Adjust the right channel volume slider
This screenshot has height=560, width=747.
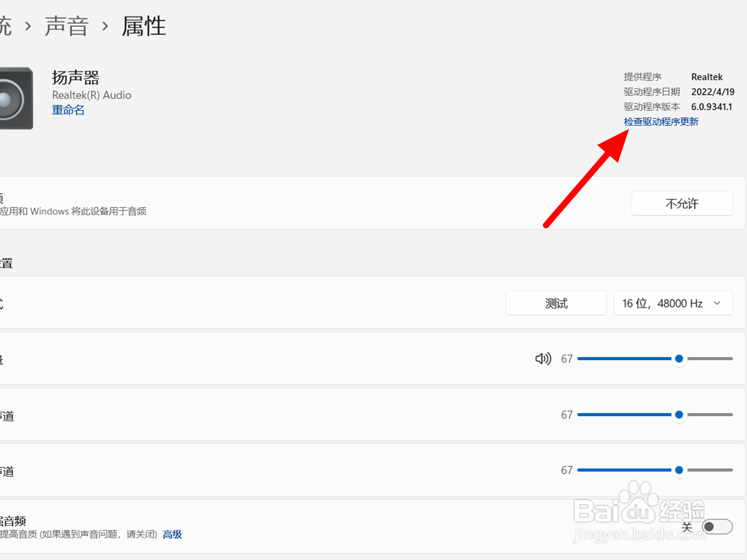click(x=679, y=470)
